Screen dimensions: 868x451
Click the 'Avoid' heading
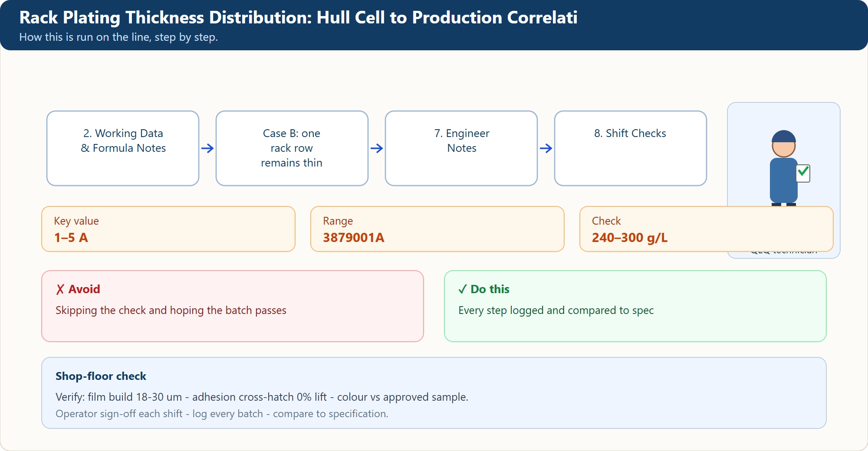point(78,289)
